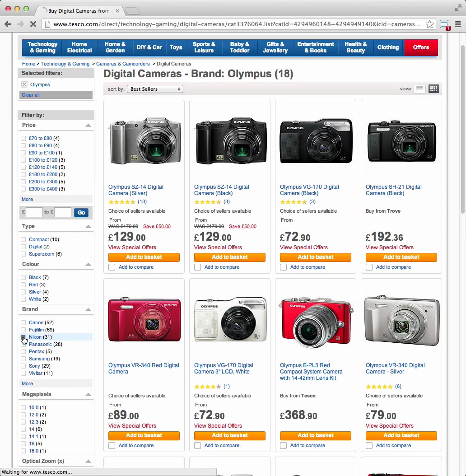Check the Superzoom type filter
Screen dimensions: 466x476
[23, 254]
